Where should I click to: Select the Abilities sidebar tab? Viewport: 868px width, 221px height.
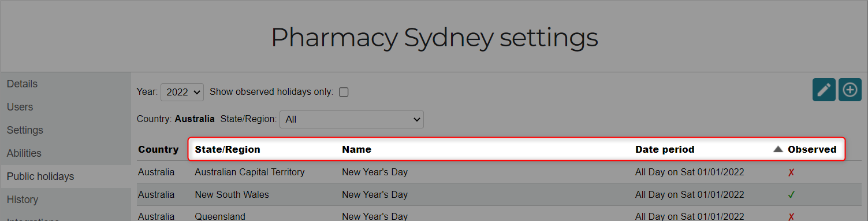pos(66,153)
